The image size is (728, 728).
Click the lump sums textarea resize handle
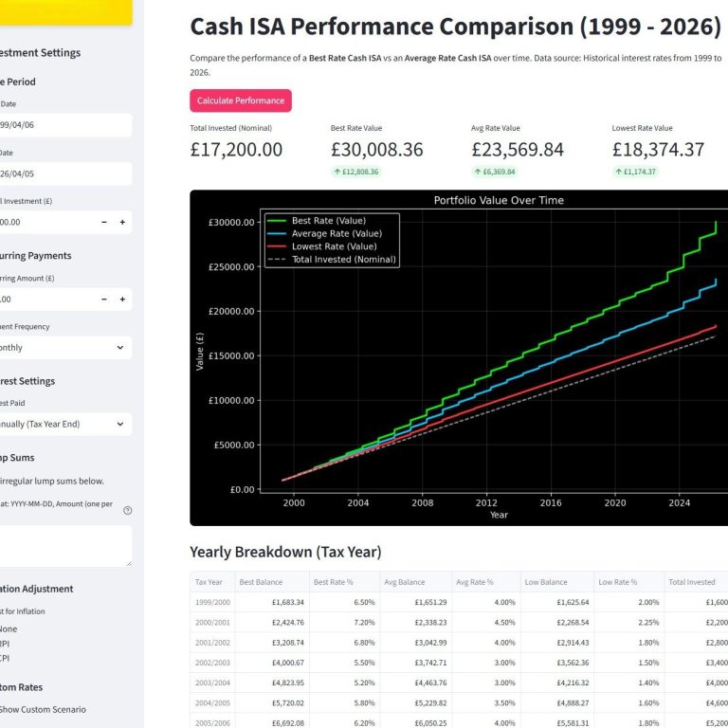pos(128,563)
